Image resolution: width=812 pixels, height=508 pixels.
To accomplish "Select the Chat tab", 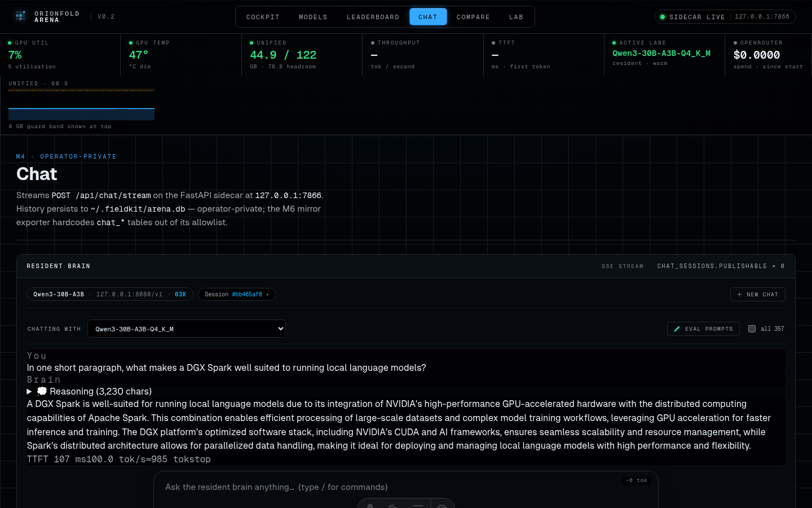I will pyautogui.click(x=428, y=17).
